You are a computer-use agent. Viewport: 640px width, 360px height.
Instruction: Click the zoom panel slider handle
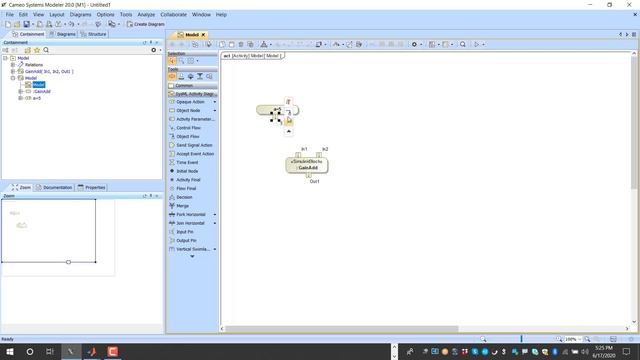(x=69, y=262)
